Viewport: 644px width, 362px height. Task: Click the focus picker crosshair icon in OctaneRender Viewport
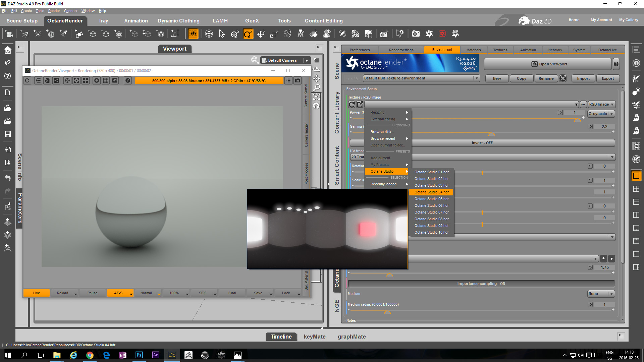pyautogui.click(x=67, y=80)
